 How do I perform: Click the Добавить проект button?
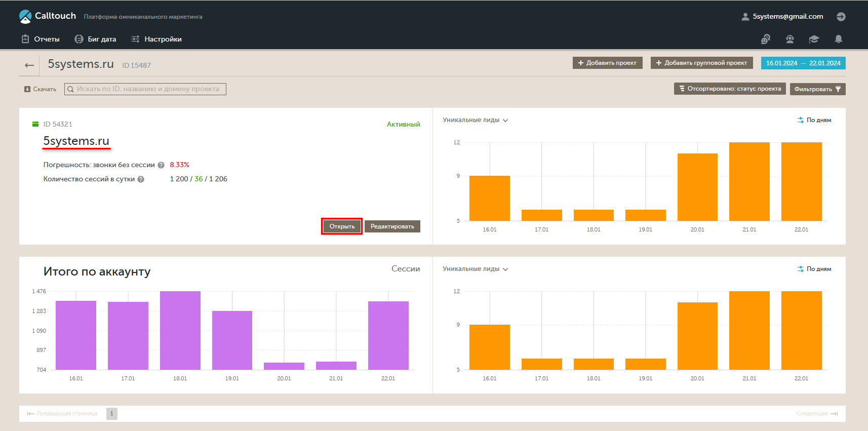[x=608, y=63]
